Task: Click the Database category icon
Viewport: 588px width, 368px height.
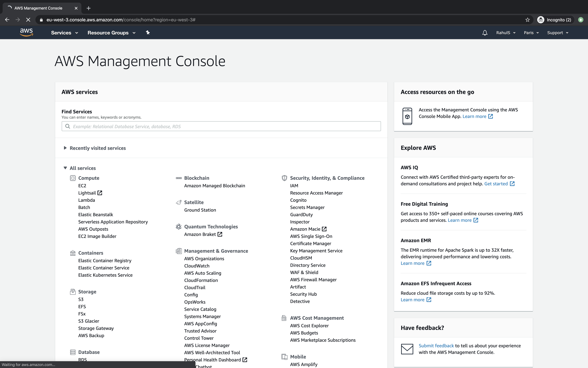Action: pyautogui.click(x=73, y=352)
